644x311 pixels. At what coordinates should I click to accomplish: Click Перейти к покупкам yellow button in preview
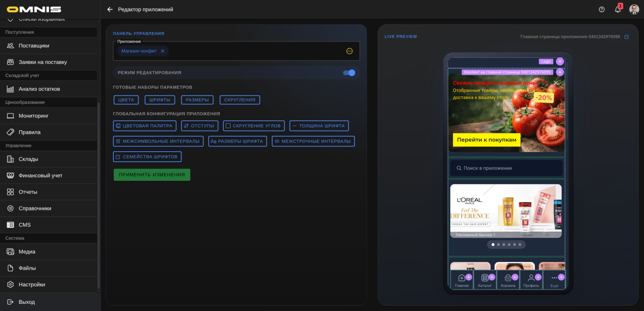pos(487,140)
